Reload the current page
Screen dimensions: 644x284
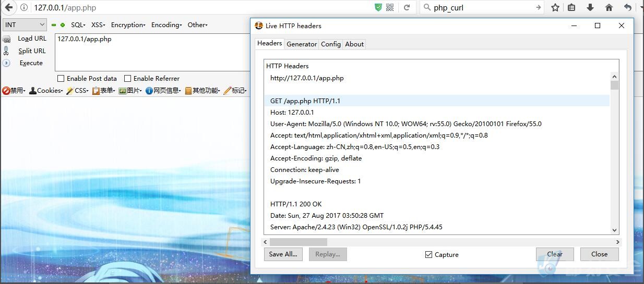407,7
